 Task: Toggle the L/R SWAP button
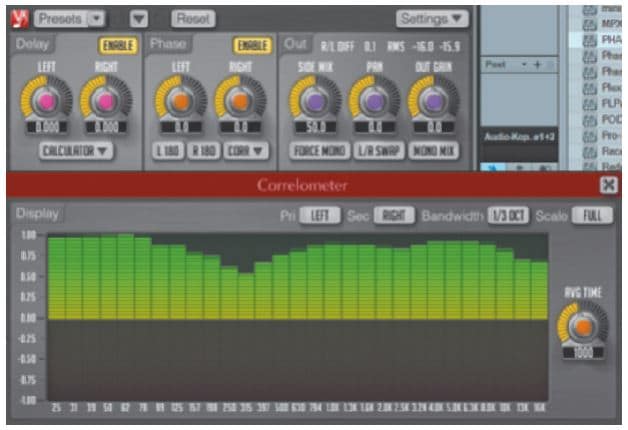click(378, 151)
